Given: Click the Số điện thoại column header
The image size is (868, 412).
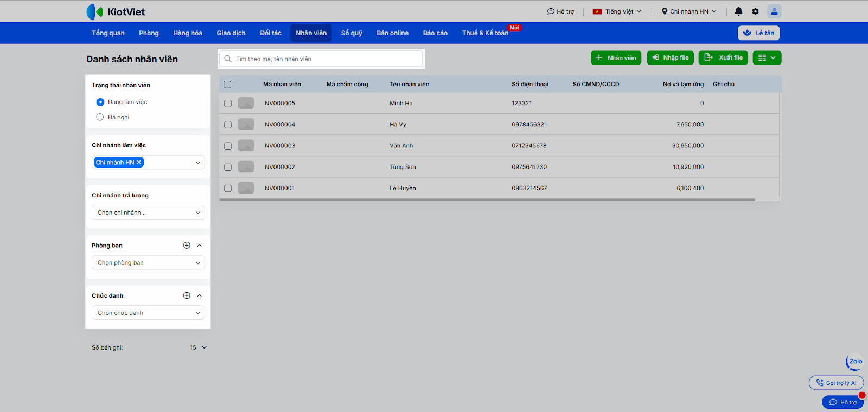Looking at the screenshot, I should click(x=530, y=85).
